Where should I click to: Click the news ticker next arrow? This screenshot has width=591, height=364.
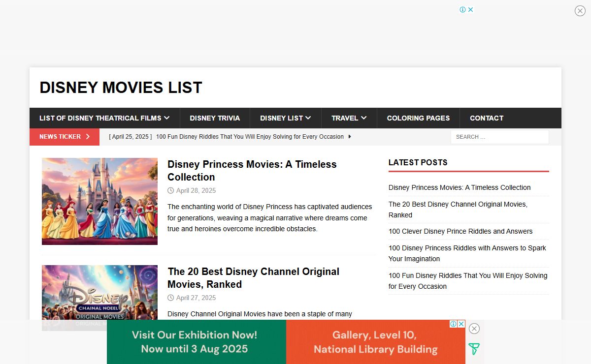[350, 137]
